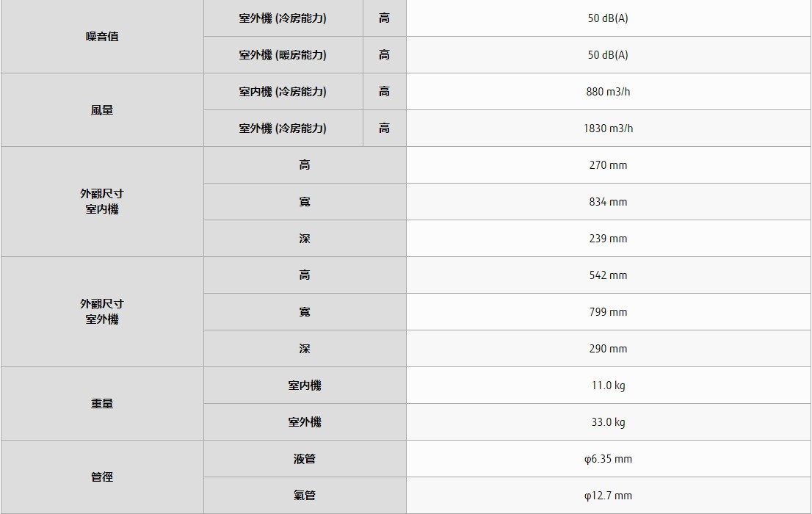This screenshot has height=514, width=812.
Task: Click the 氣管 label cell
Action: (x=305, y=496)
